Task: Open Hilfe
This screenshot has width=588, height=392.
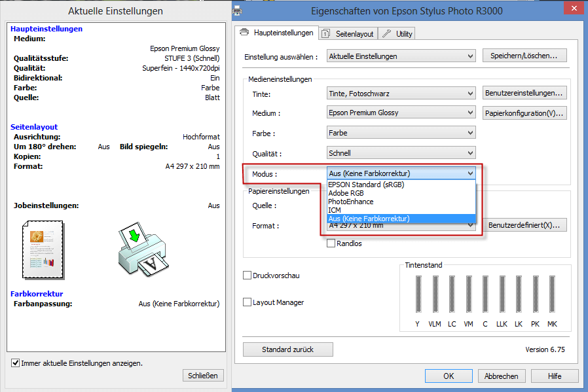Action: pos(555,376)
